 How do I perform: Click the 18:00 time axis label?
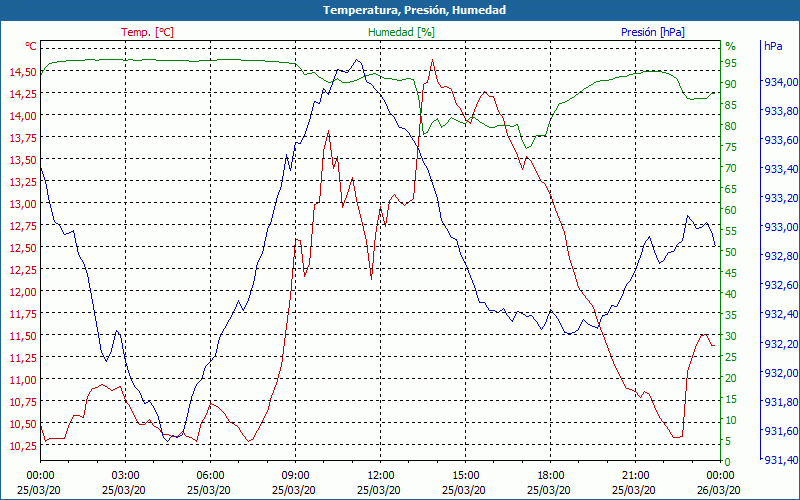point(551,476)
